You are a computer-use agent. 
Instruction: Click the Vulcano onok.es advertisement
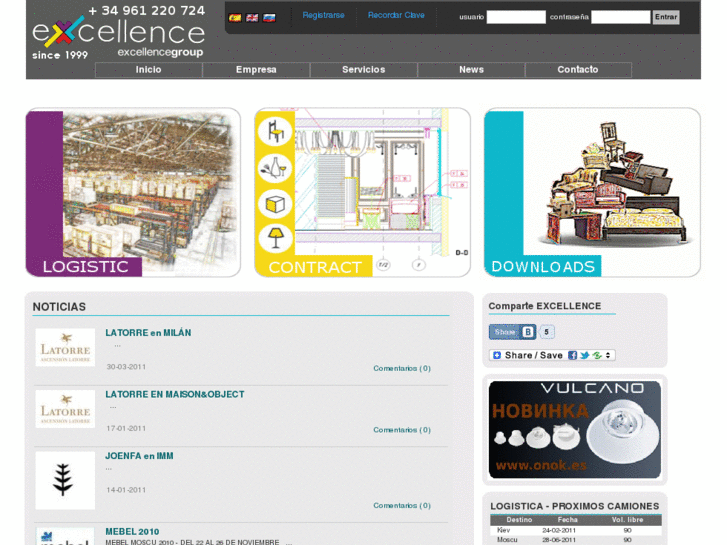[x=575, y=430]
